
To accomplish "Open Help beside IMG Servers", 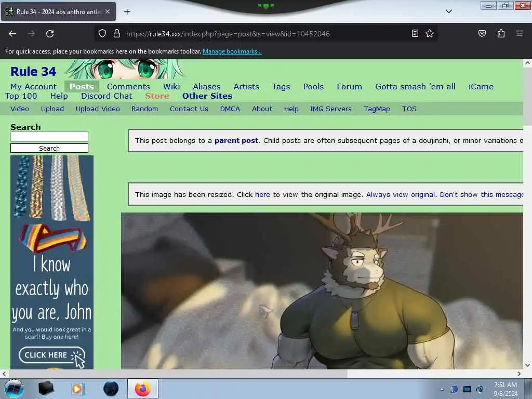I will [291, 109].
